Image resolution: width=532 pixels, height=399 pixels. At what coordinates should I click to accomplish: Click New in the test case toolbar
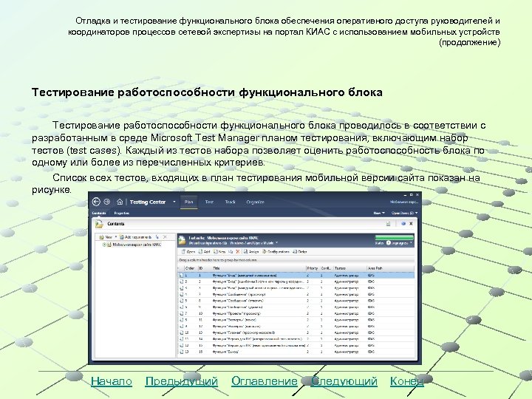(x=219, y=252)
